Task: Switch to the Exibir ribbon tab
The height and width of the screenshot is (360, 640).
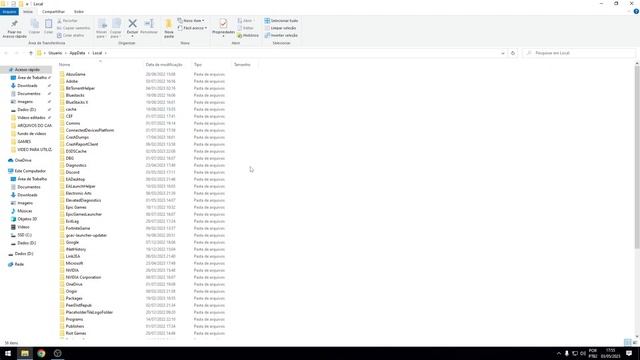Action: 79,12
